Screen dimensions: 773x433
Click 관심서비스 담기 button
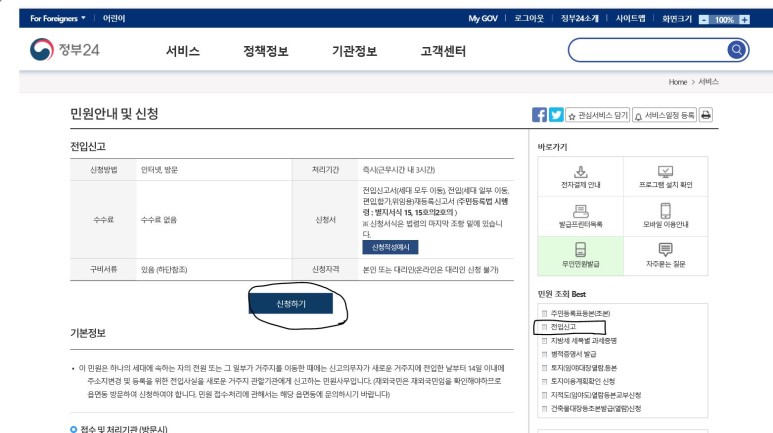(x=597, y=115)
